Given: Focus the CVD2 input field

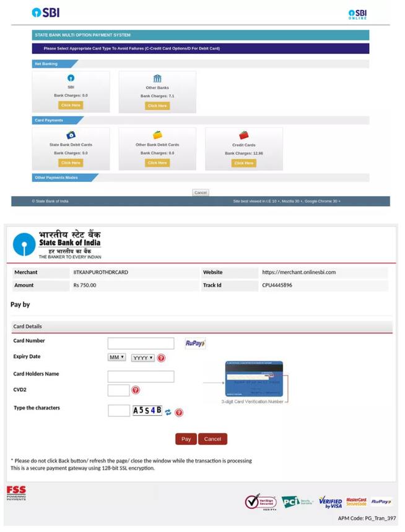Looking at the screenshot, I should pyautogui.click(x=118, y=390).
